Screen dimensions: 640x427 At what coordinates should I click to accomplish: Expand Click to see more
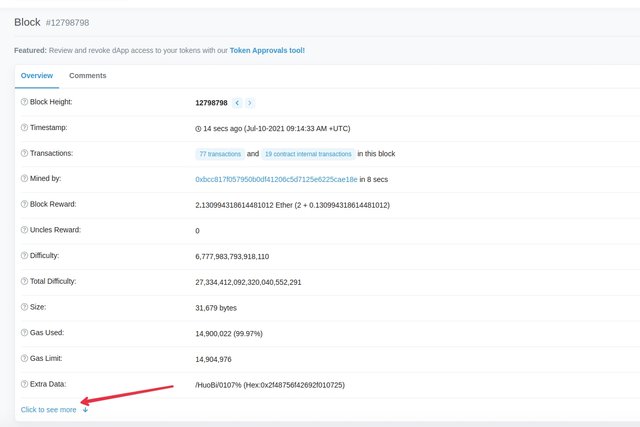click(x=49, y=409)
